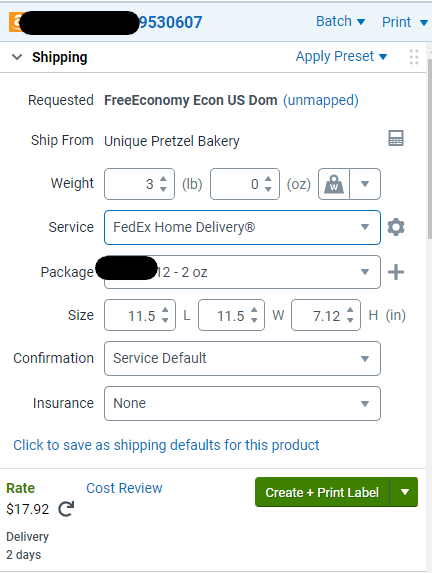Open the Insurance dropdown set to None
The width and height of the screenshot is (432, 573).
pos(242,403)
